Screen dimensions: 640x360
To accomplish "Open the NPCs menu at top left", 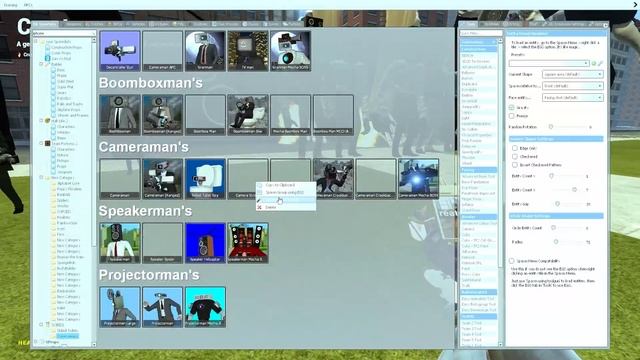I will click(28, 5).
